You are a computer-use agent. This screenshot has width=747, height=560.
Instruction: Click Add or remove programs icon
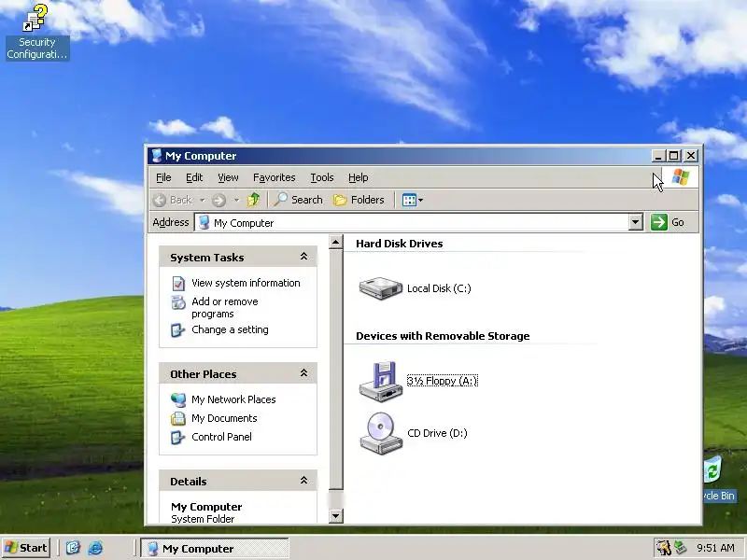[178, 302]
